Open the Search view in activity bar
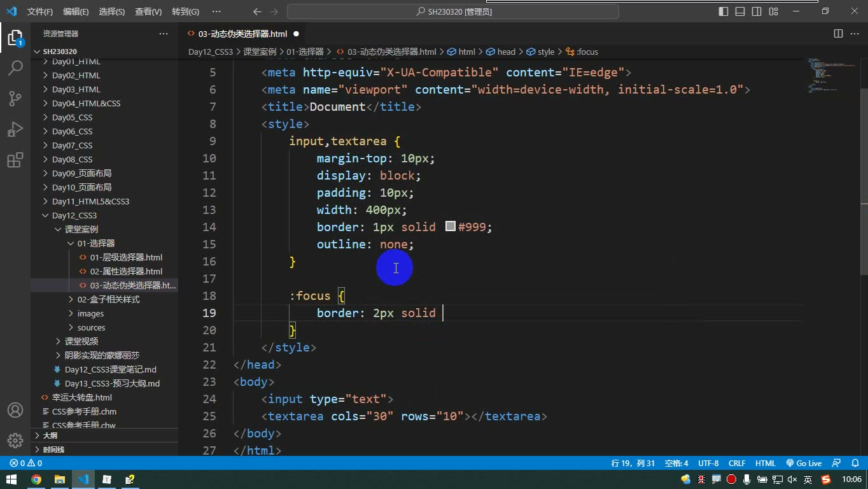This screenshot has width=868, height=489. click(15, 67)
